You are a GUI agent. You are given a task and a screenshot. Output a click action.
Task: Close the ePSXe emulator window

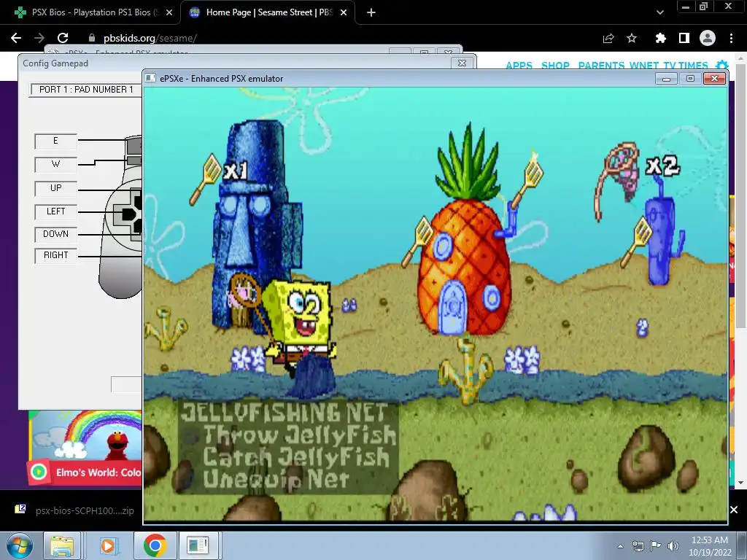point(714,79)
